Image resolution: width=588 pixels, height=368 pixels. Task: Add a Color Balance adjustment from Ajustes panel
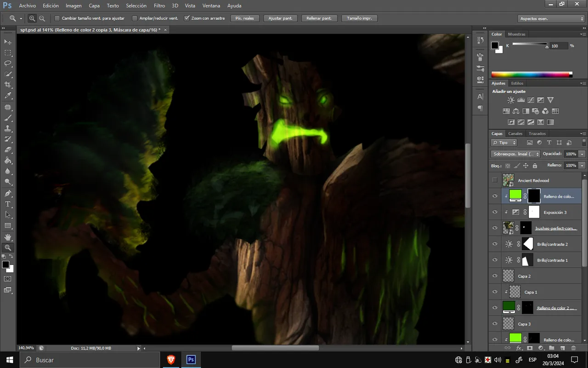tap(516, 111)
